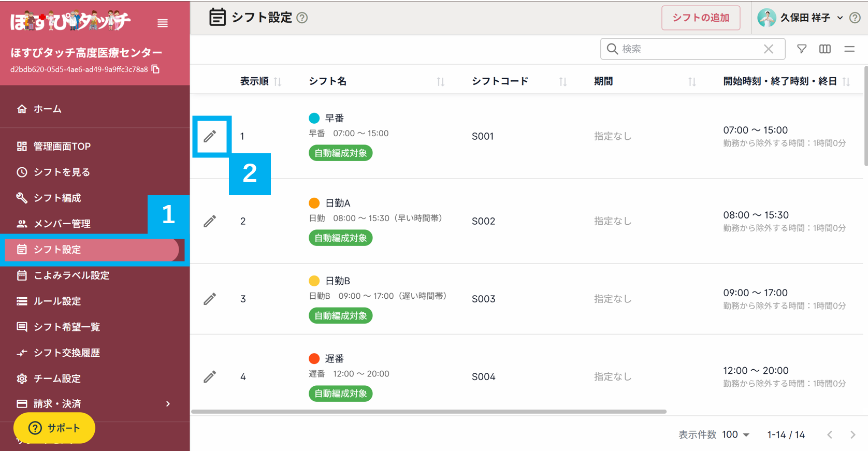This screenshot has height=451, width=868.
Task: Sort by 表示順 column arrows
Action: point(278,81)
